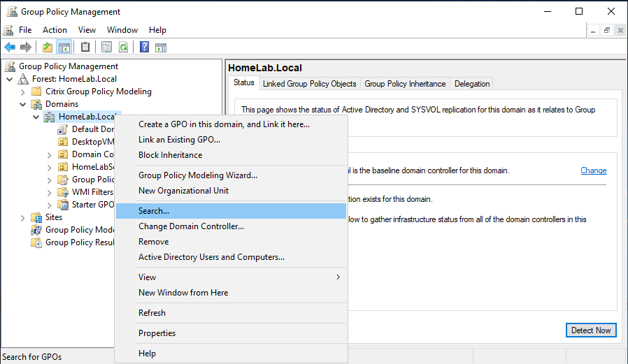This screenshot has height=364, width=628.
Task: Click the clipboard toolbar icon
Action: click(x=85, y=48)
